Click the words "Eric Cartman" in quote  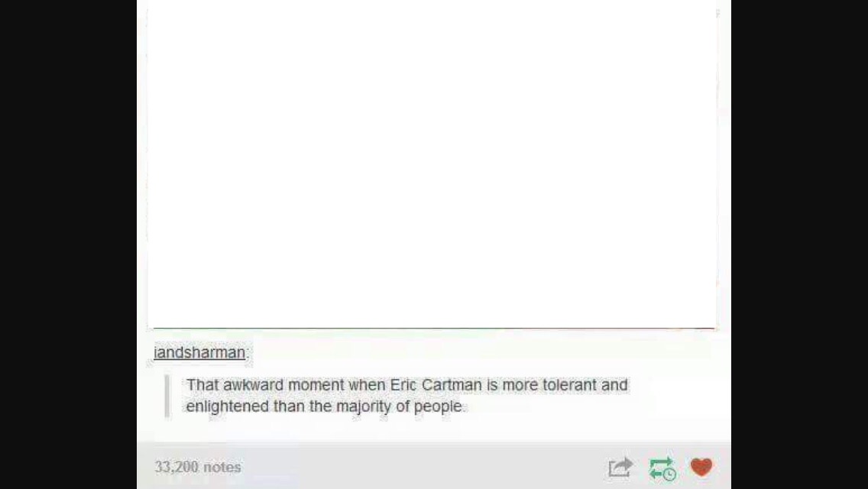[436, 385]
